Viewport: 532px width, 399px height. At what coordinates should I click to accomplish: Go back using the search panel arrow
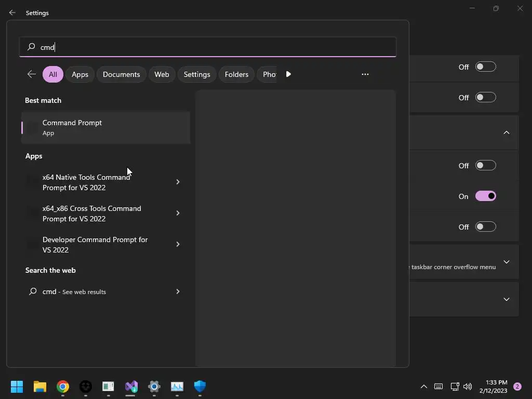[x=32, y=74]
